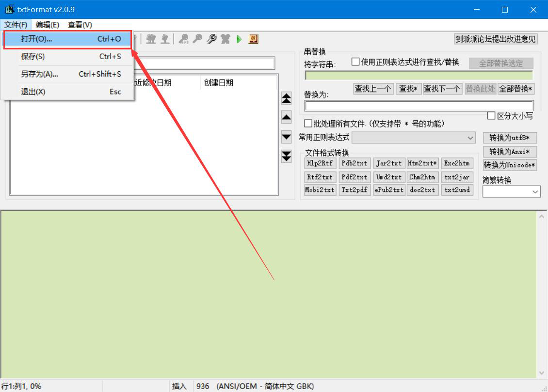Click the Mobi2txt conversion button

pos(320,190)
